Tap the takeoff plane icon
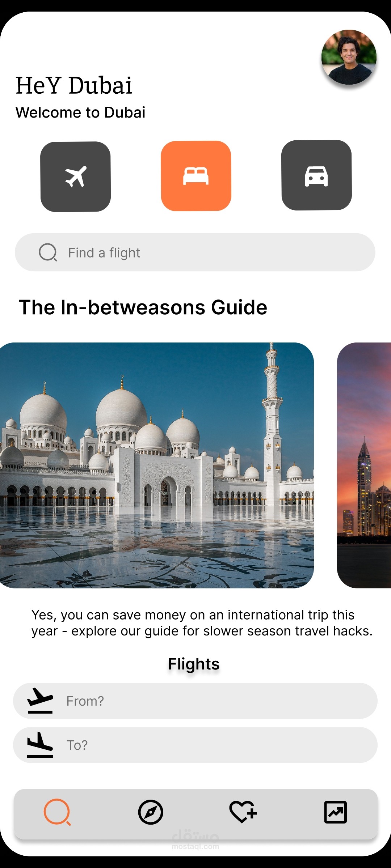This screenshot has height=868, width=391. (40, 701)
